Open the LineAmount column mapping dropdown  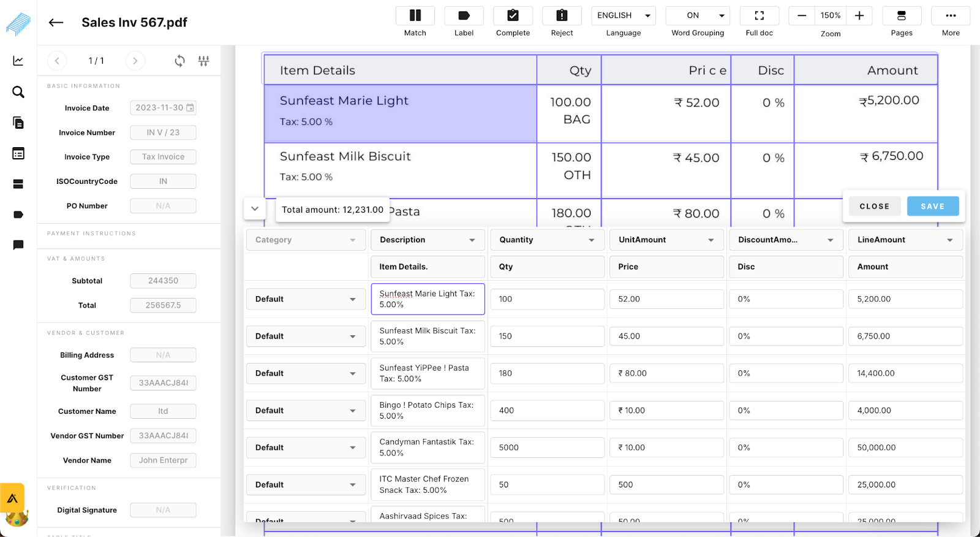pos(905,240)
